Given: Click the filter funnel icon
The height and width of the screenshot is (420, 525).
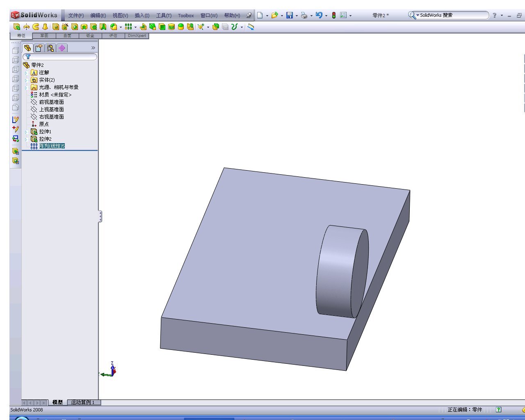Looking at the screenshot, I should (28, 57).
